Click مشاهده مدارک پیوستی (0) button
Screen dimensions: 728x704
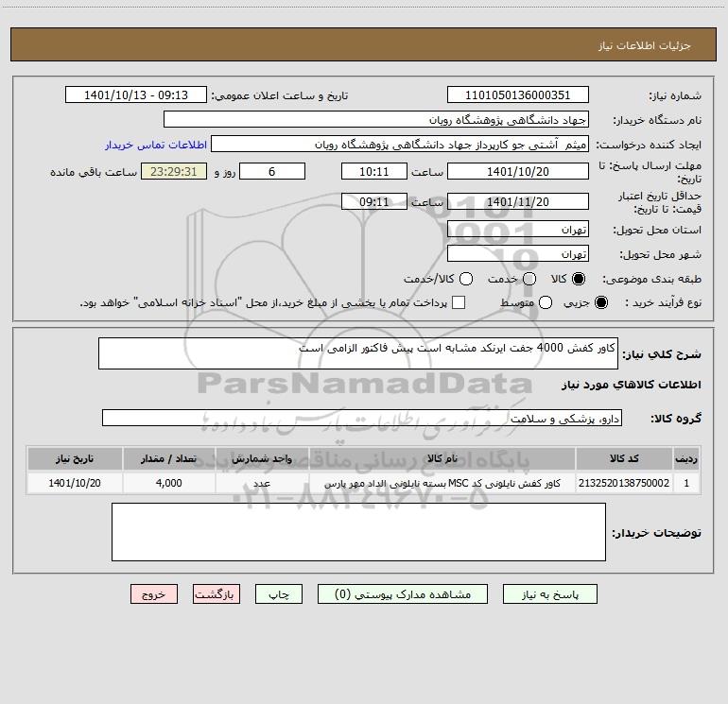point(403,594)
